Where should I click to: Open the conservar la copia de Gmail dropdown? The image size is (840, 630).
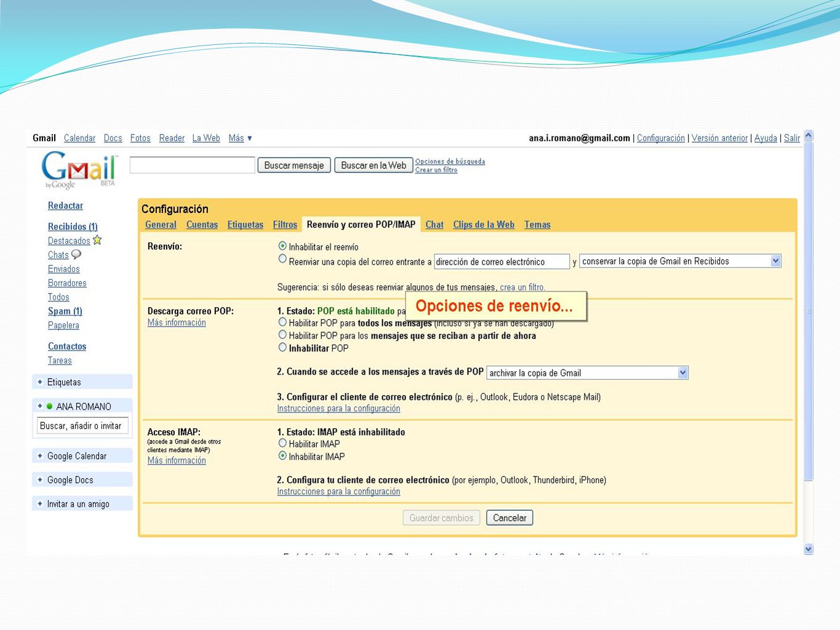(x=681, y=261)
